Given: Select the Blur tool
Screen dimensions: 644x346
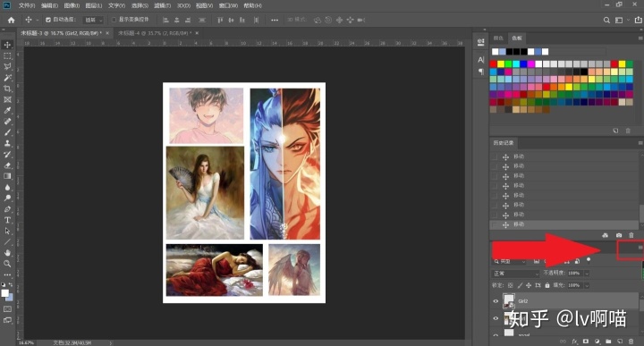Looking at the screenshot, I should (x=7, y=187).
